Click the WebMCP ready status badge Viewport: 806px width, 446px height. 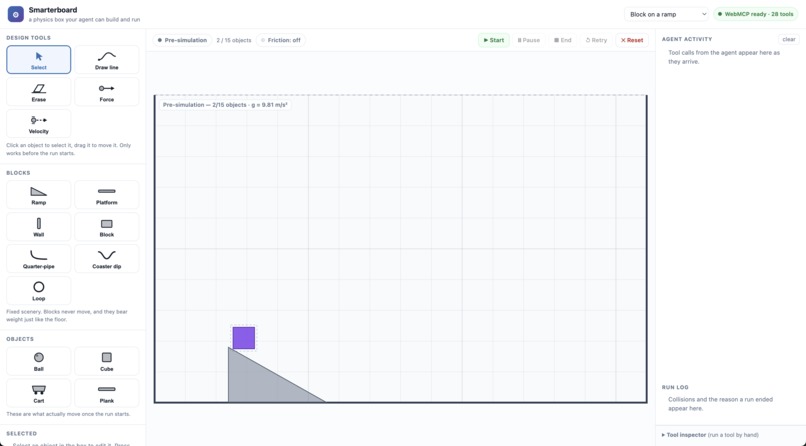point(756,14)
